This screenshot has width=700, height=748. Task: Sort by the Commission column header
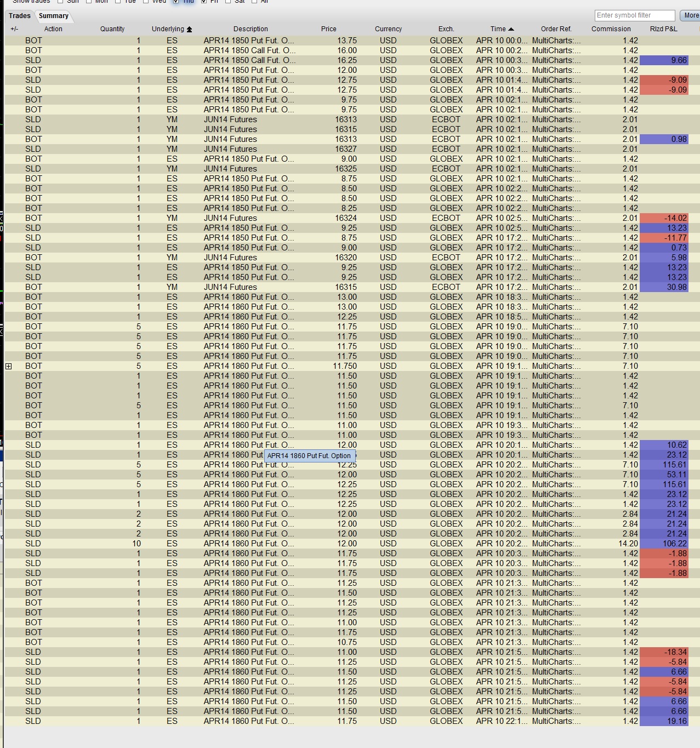(x=611, y=29)
